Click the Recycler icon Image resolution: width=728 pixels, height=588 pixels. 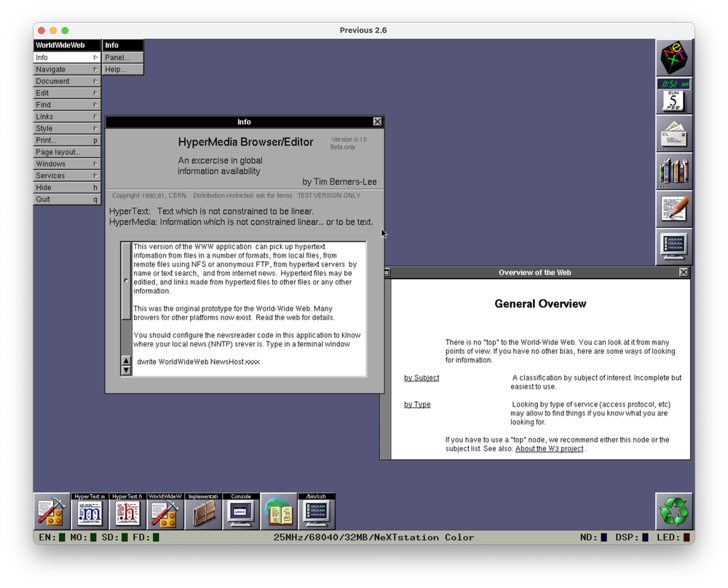[674, 512]
